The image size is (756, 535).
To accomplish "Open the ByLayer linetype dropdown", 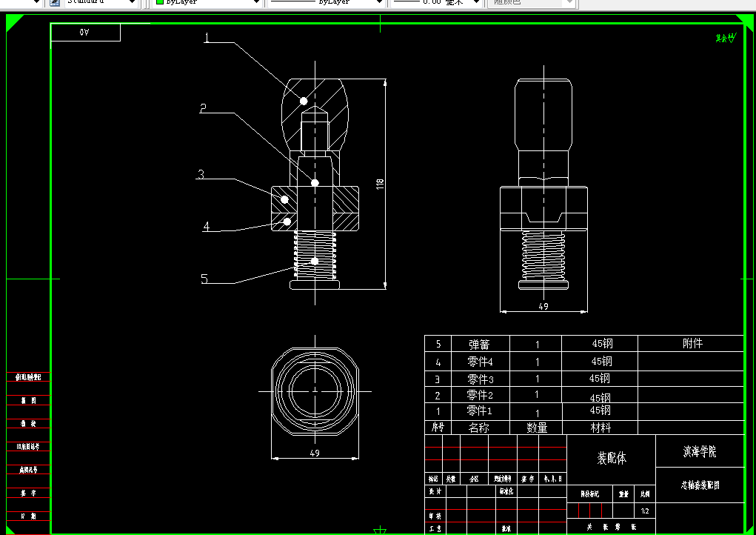I will (x=327, y=2).
